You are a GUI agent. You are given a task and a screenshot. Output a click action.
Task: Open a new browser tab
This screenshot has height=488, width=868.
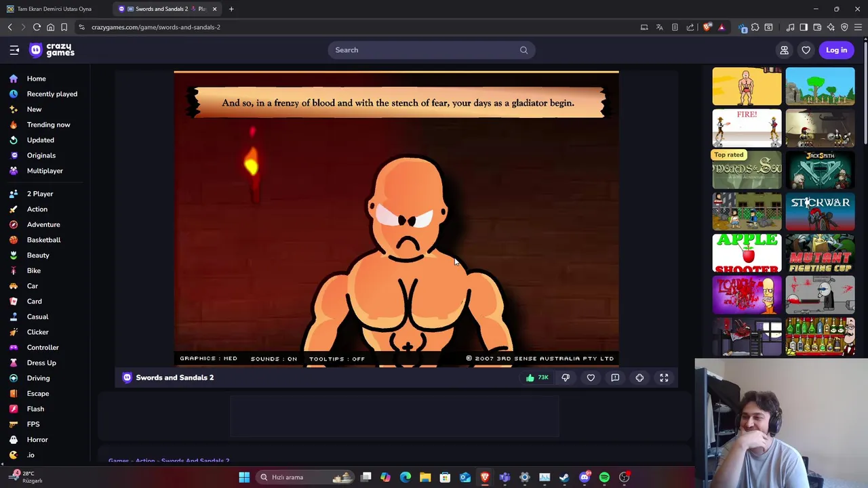click(231, 9)
